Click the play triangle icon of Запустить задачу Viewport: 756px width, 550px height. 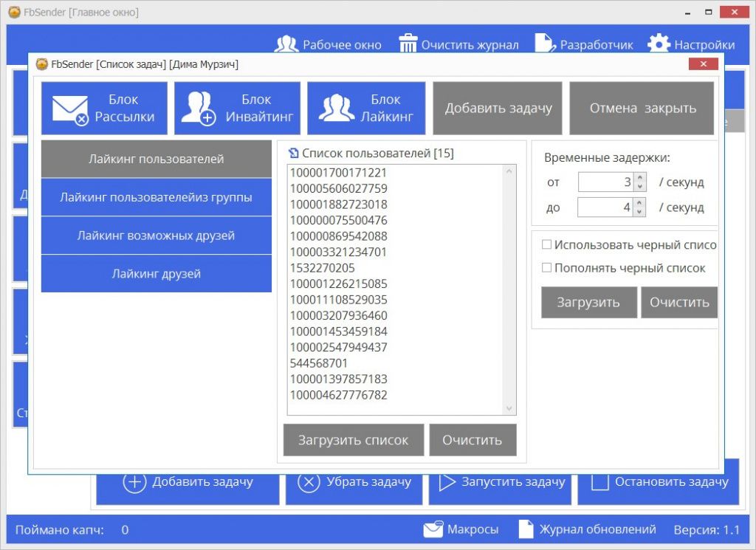point(447,483)
